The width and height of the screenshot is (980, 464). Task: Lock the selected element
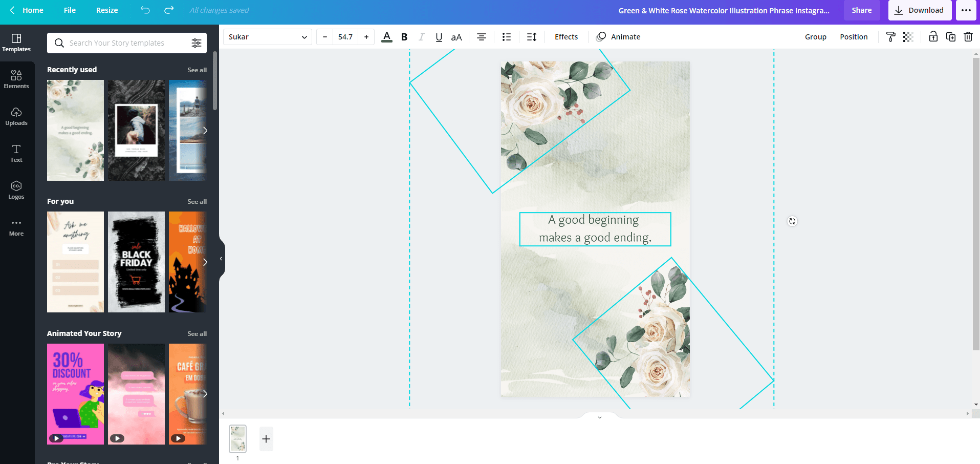click(x=933, y=36)
